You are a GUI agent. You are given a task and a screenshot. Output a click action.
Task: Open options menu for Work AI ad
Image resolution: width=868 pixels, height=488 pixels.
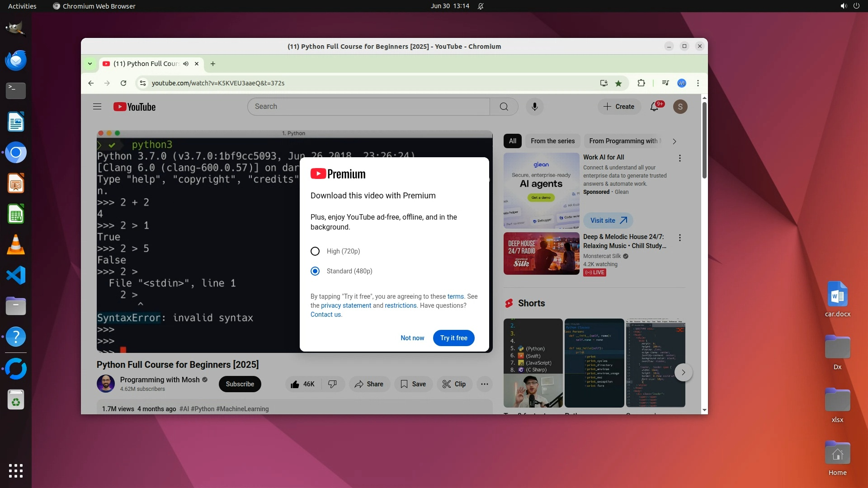(x=679, y=158)
